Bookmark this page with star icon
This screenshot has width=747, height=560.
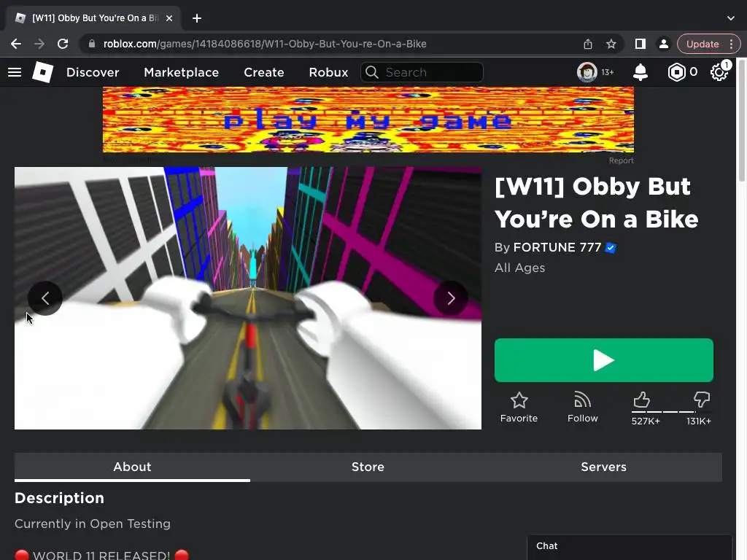coord(611,44)
